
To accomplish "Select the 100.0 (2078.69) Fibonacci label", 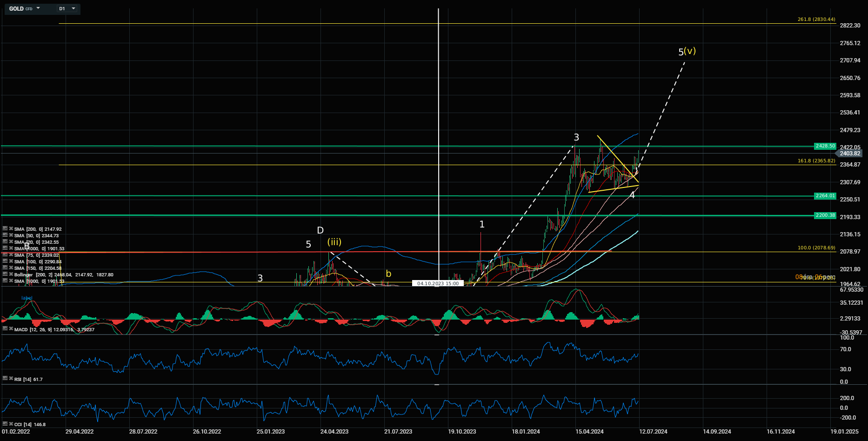I will click(x=816, y=248).
